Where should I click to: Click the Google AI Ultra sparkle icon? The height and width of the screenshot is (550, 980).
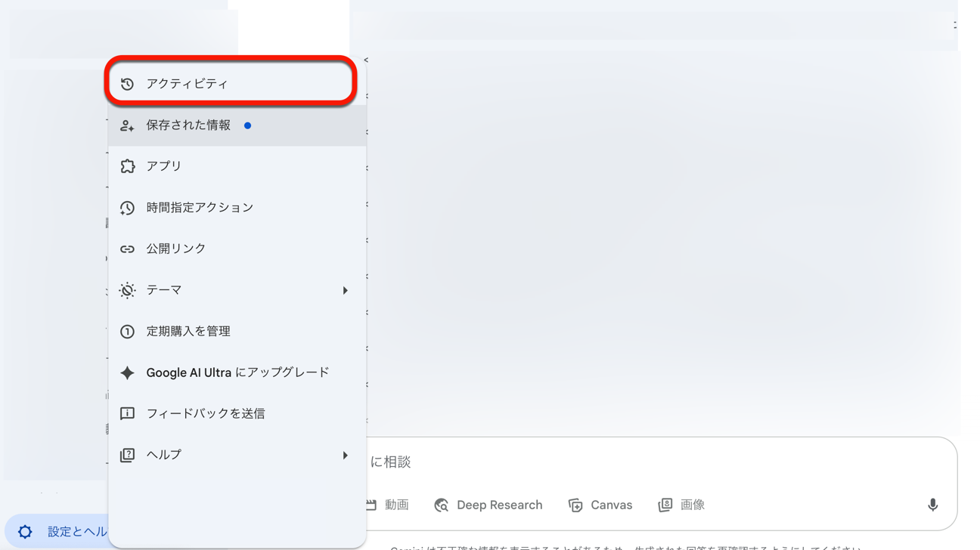127,372
